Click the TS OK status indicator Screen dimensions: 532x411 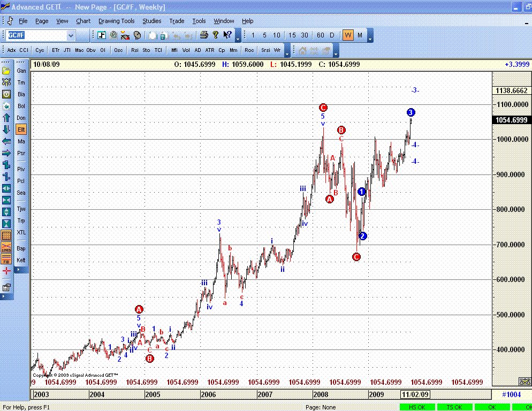click(x=454, y=407)
